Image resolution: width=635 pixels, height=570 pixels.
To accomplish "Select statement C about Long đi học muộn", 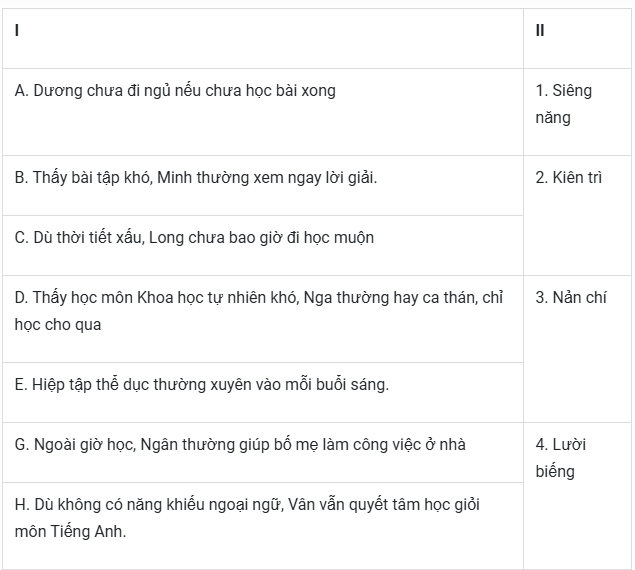I will click(x=263, y=246).
